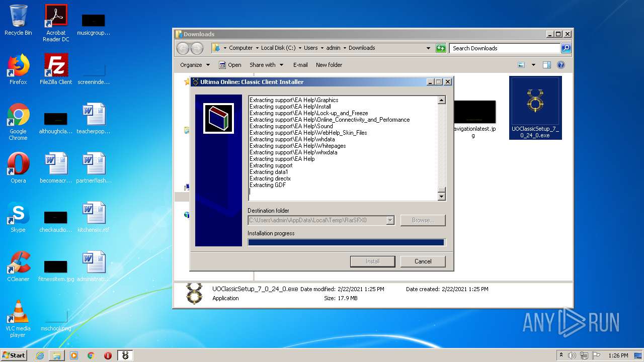
Task: Open Opera taskbar icon
Action: point(108,355)
